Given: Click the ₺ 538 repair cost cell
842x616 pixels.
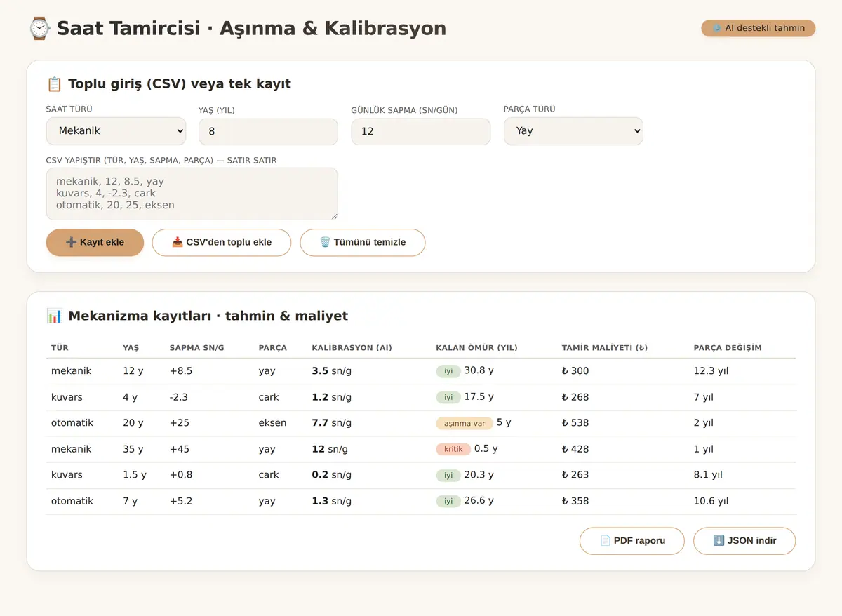Looking at the screenshot, I should coord(575,423).
